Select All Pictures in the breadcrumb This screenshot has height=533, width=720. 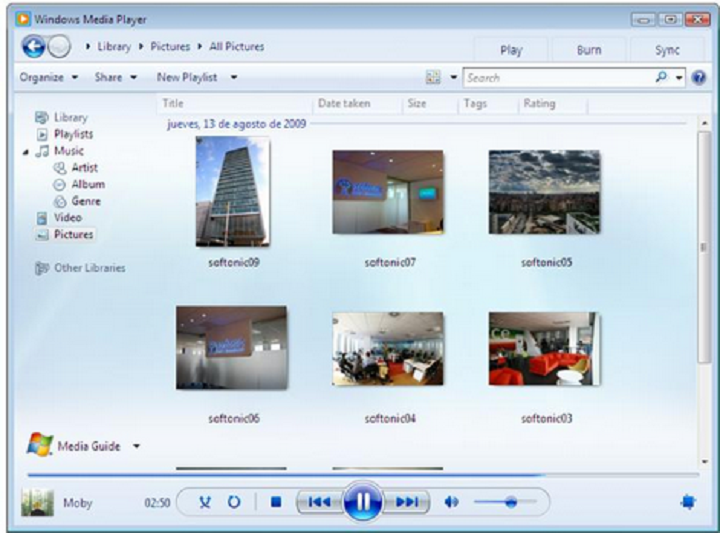(236, 46)
